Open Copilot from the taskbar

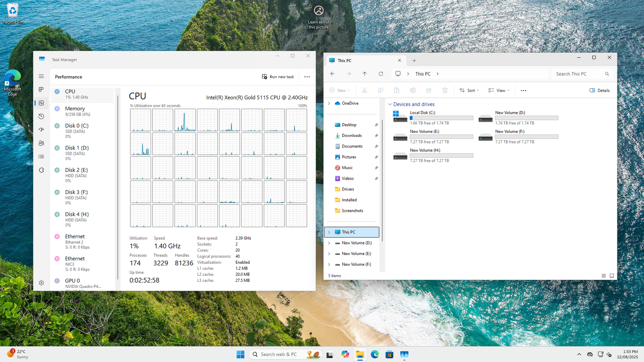[x=345, y=354]
